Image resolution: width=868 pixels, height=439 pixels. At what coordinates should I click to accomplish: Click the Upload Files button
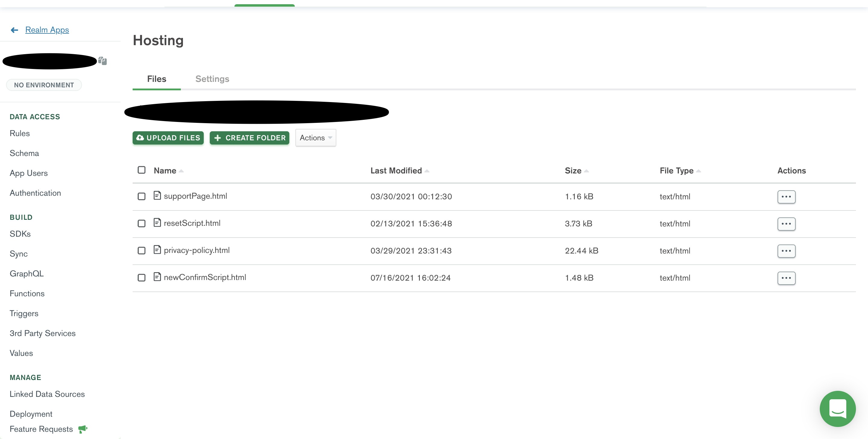tap(168, 138)
